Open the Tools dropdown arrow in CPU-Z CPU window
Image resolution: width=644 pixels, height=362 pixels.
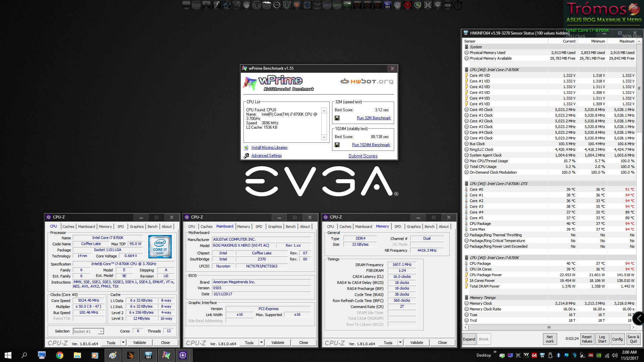coord(123,343)
